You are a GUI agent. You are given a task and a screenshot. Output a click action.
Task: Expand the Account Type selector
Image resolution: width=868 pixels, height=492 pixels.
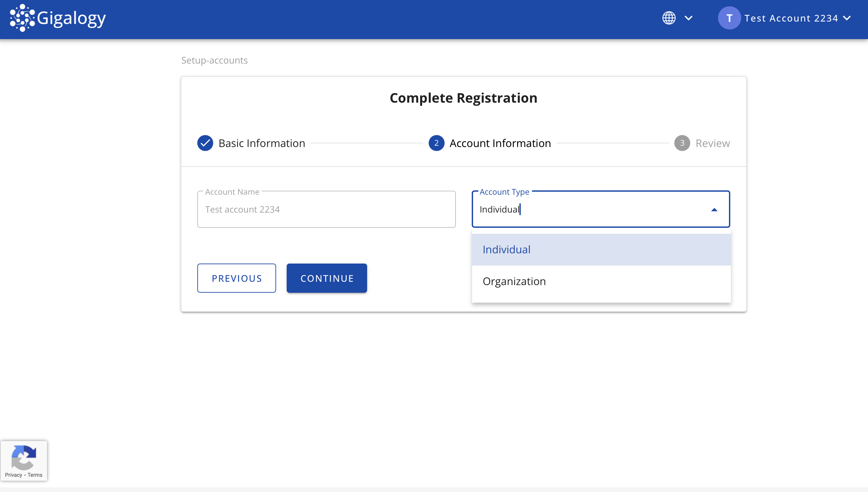click(x=714, y=209)
